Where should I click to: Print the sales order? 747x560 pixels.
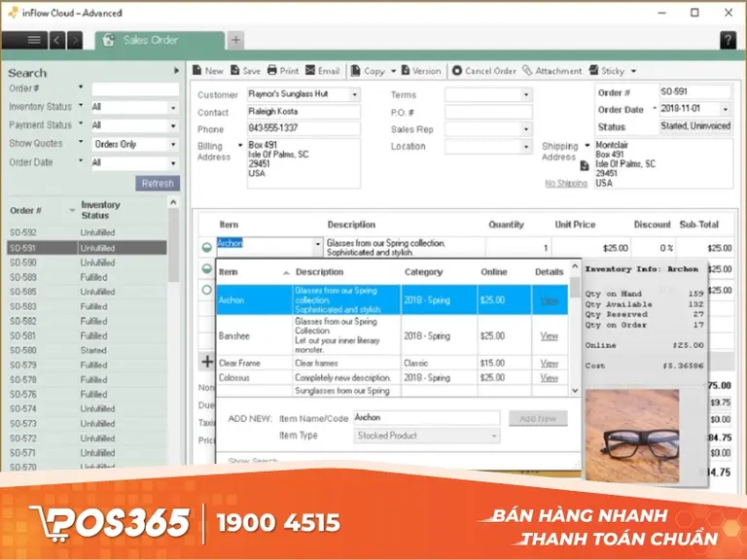[283, 71]
